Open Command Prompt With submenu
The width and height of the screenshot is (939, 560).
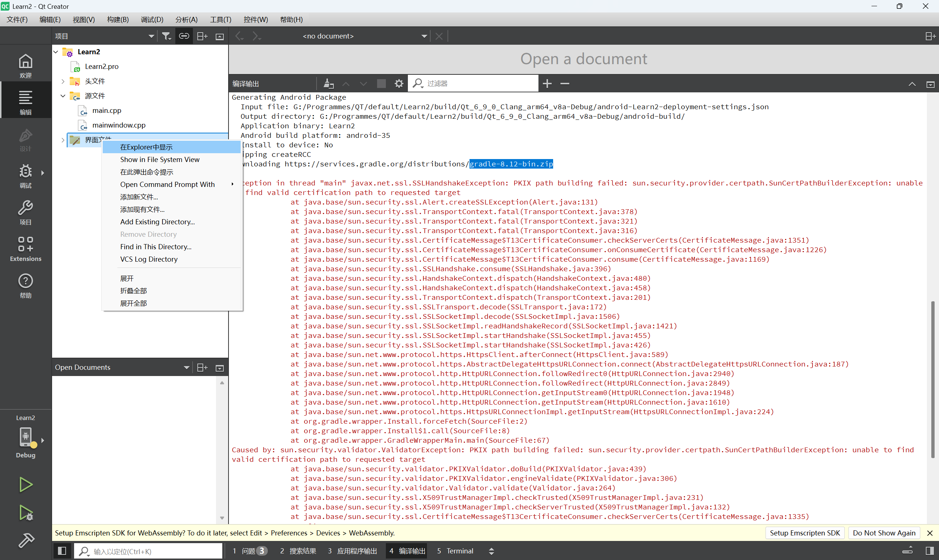[x=172, y=184]
